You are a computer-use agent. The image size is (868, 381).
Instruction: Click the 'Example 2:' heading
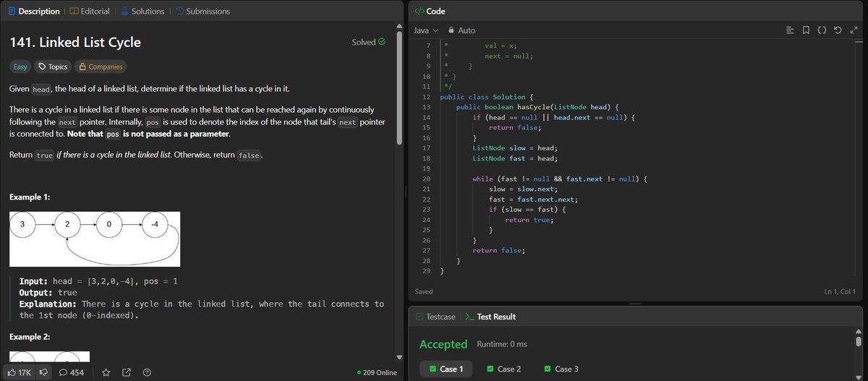pos(30,337)
